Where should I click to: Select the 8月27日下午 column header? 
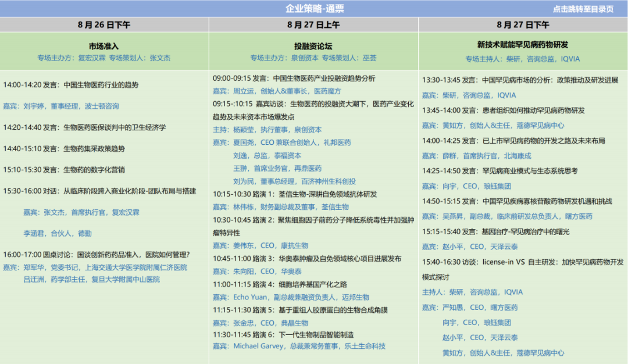(523, 25)
